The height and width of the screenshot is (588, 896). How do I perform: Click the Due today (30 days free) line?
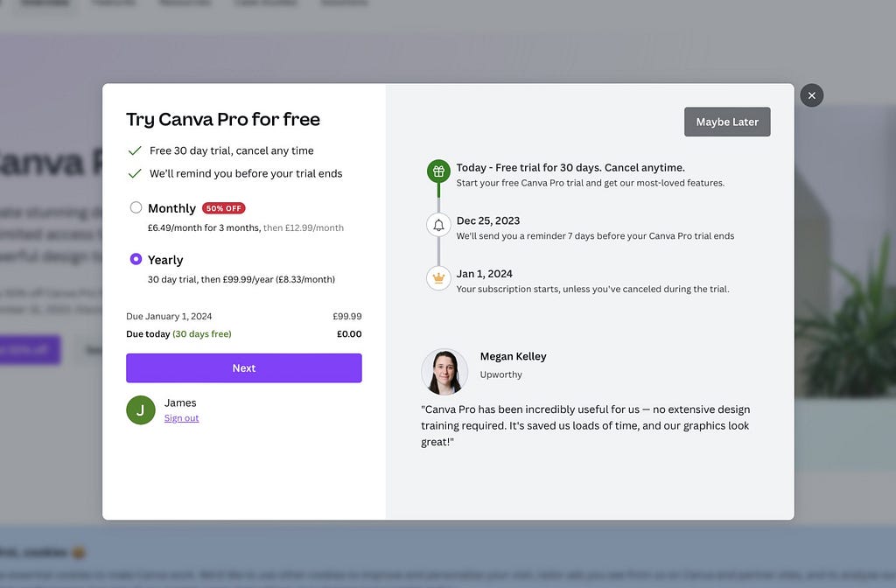pos(243,333)
